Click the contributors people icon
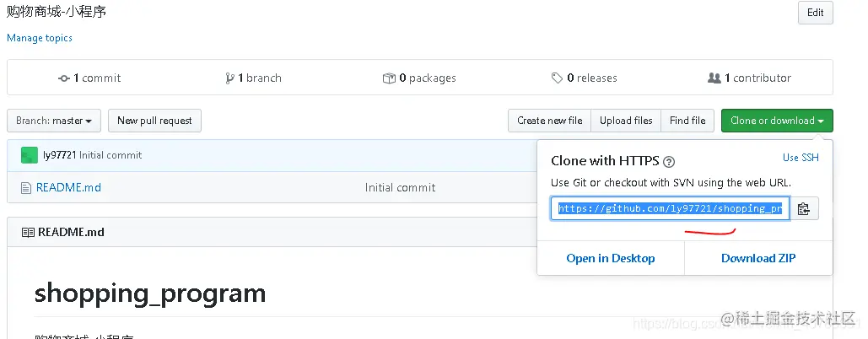868x339 pixels. pos(714,78)
